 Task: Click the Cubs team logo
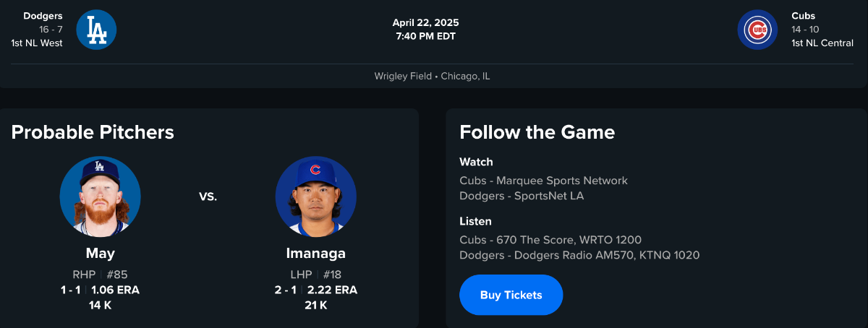coord(757,30)
